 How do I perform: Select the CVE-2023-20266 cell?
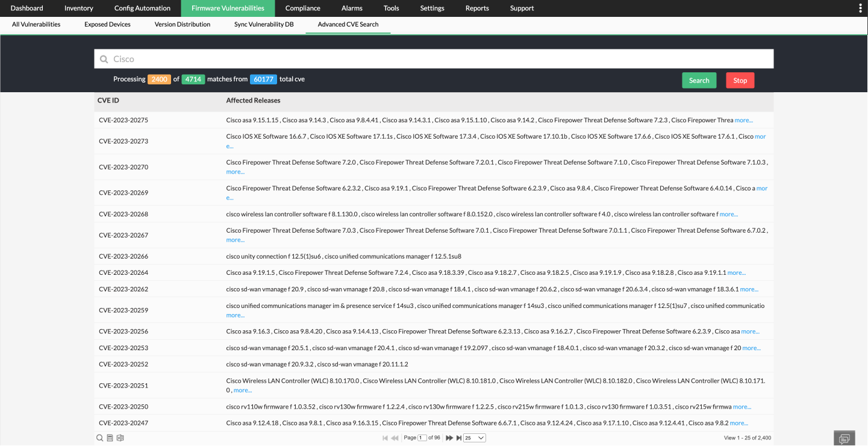click(123, 257)
